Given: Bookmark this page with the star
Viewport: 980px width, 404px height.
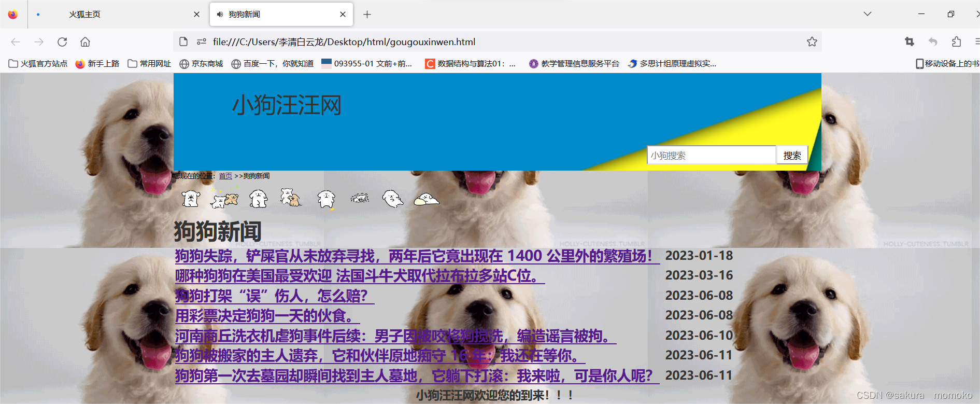Looking at the screenshot, I should [x=812, y=41].
